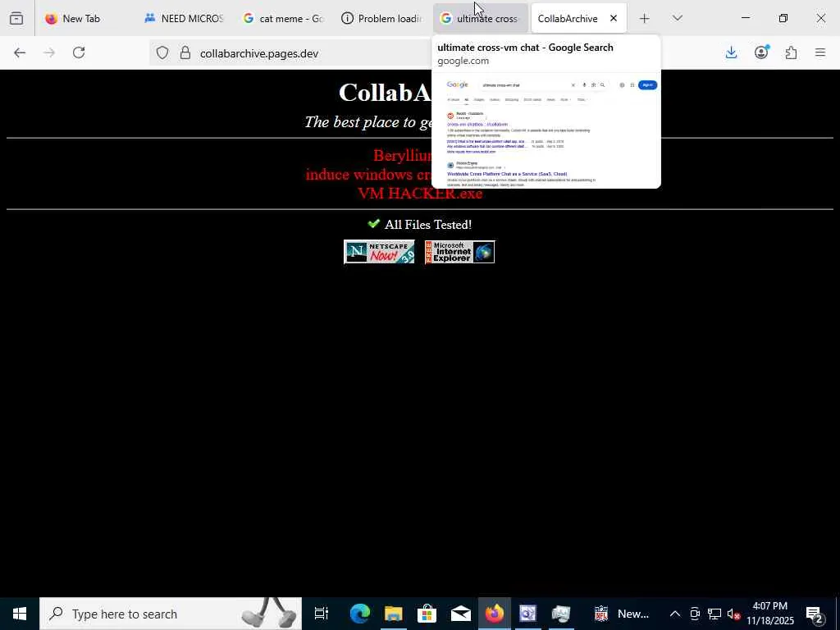Click the tab preview thumbnail of Google Search
Viewport: 840px width, 630px height.
(x=546, y=130)
